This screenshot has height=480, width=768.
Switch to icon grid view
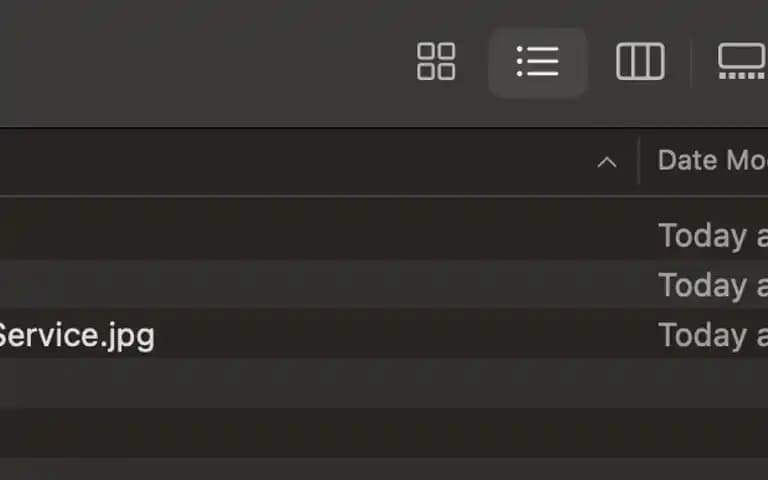[x=436, y=61]
